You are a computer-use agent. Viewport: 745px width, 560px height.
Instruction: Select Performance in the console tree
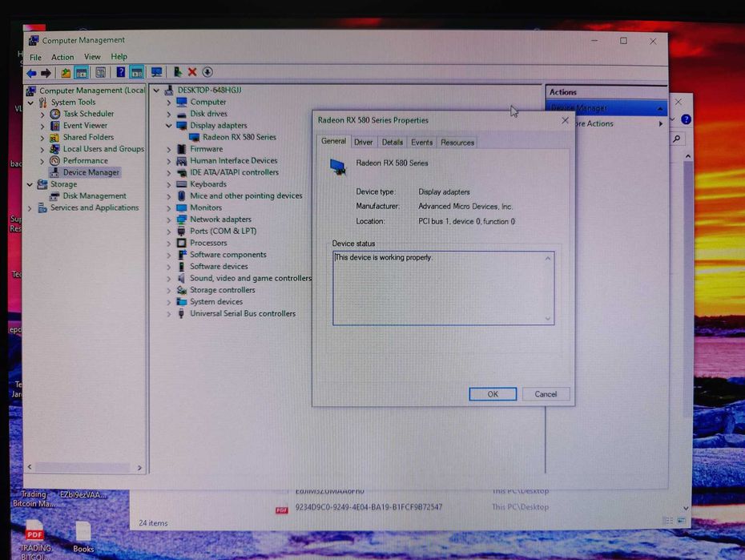click(x=86, y=160)
